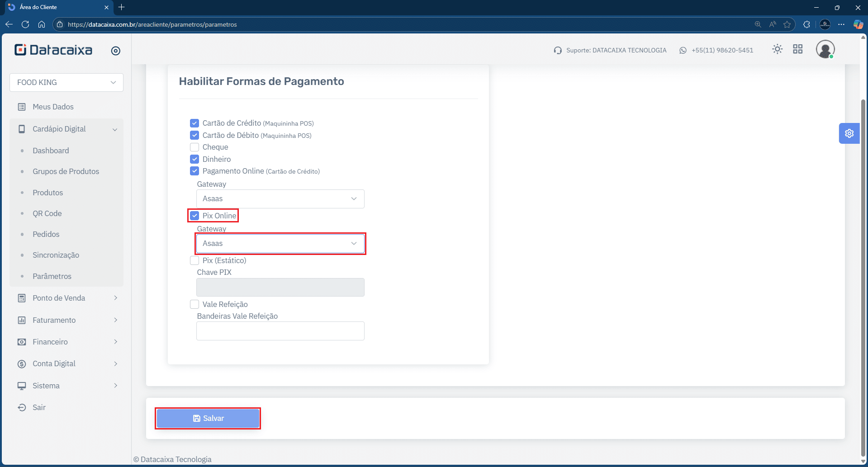Screen dimensions: 868x467
Task: Click the Bandeiras Vale Refeição input field
Action: (280, 331)
